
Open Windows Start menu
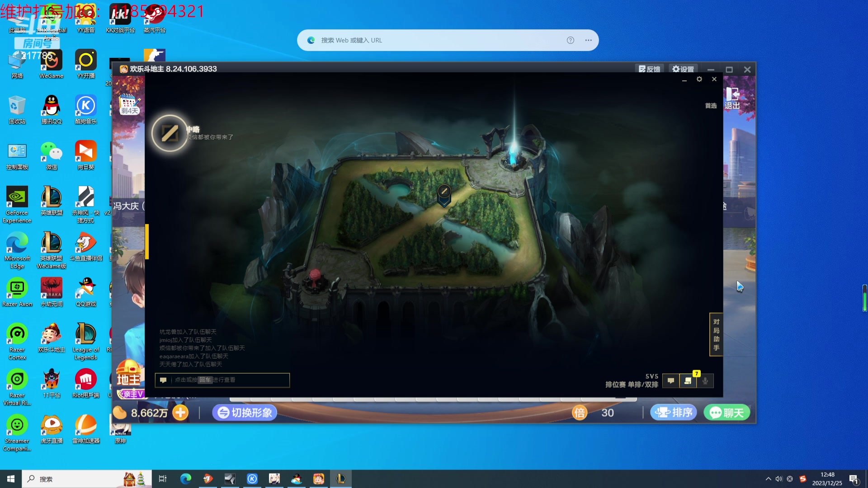[11, 479]
